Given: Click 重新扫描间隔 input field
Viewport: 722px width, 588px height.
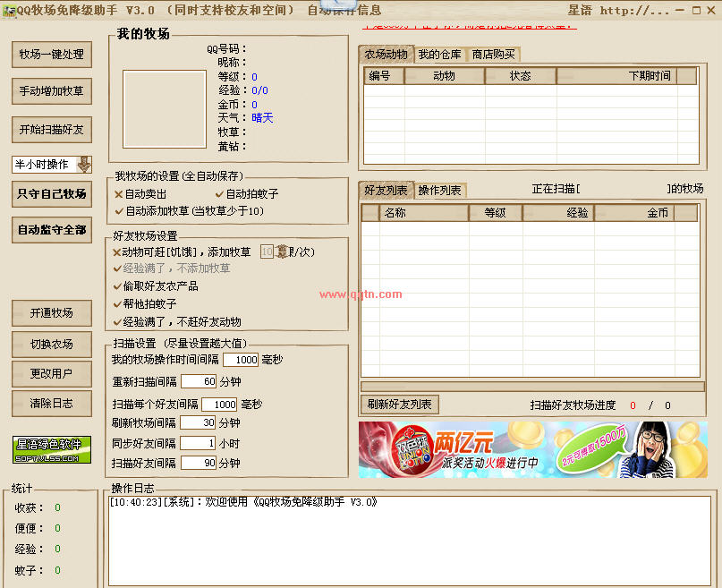Looking at the screenshot, I should [x=199, y=381].
